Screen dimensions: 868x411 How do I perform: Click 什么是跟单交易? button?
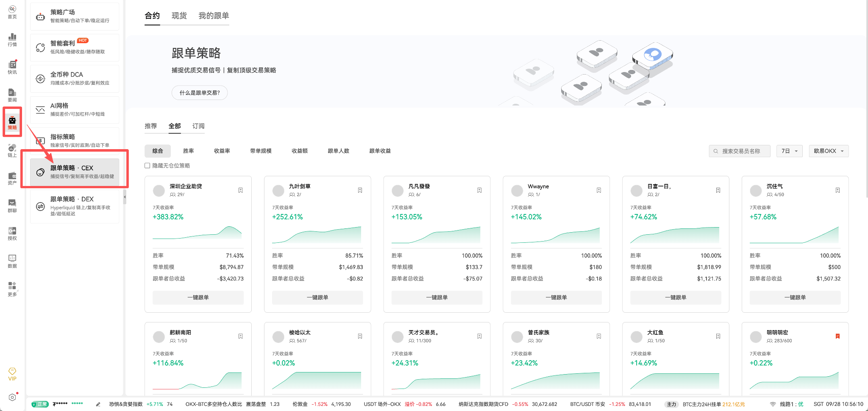[200, 93]
